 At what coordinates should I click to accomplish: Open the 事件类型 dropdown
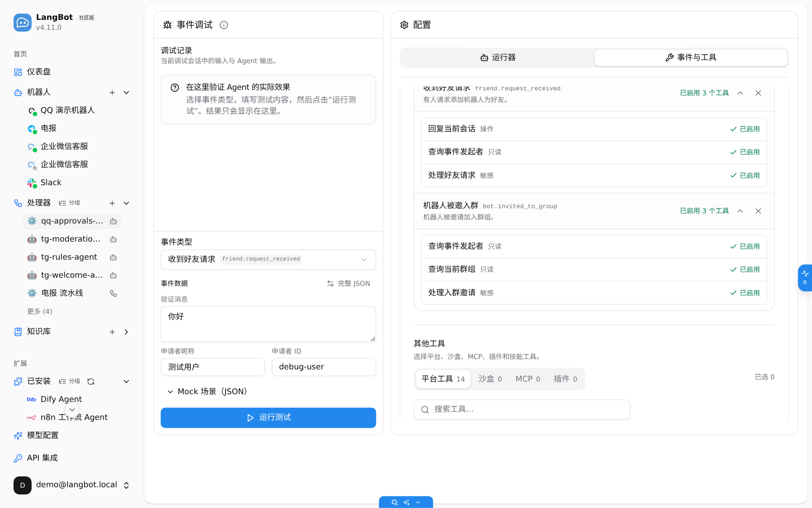click(268, 260)
